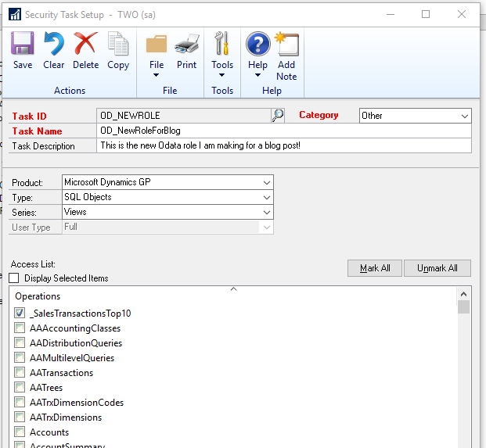
Task: Click the Task Description text field
Action: (x=284, y=145)
